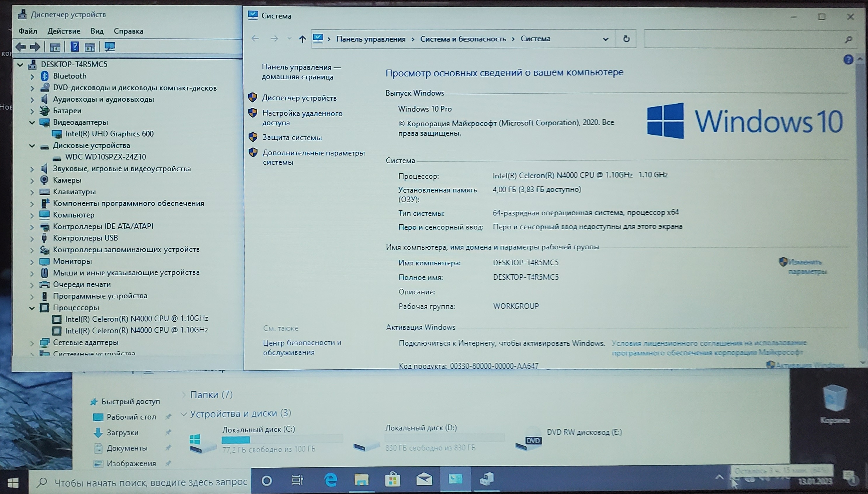The width and height of the screenshot is (868, 494).
Task: Open the address bar history dropdown
Action: [x=605, y=39]
